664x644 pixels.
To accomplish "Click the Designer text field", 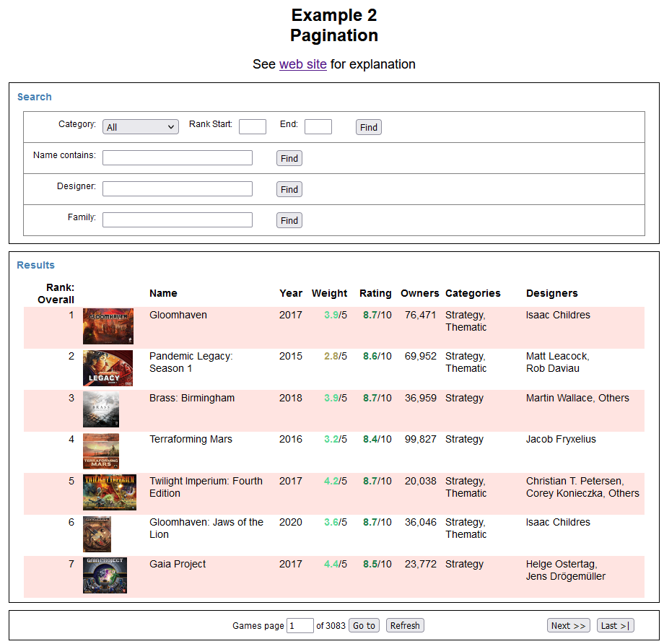I will click(x=177, y=189).
